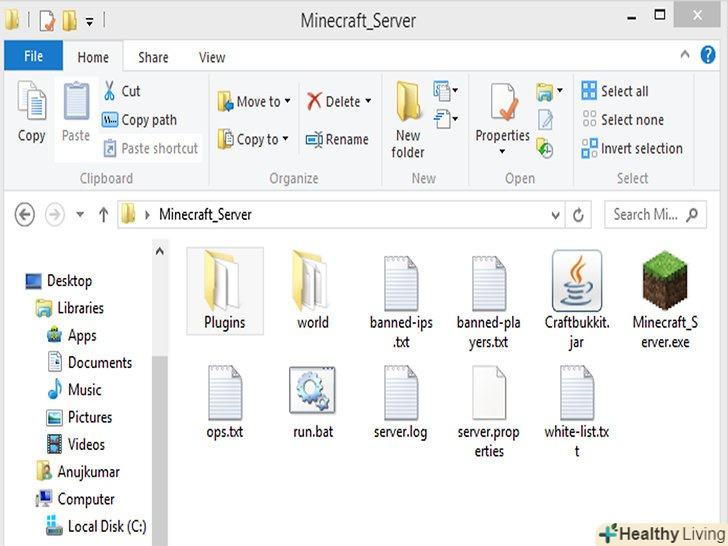728x546 pixels.
Task: Expand the Properties dropdown arrow
Action: pyautogui.click(x=502, y=151)
